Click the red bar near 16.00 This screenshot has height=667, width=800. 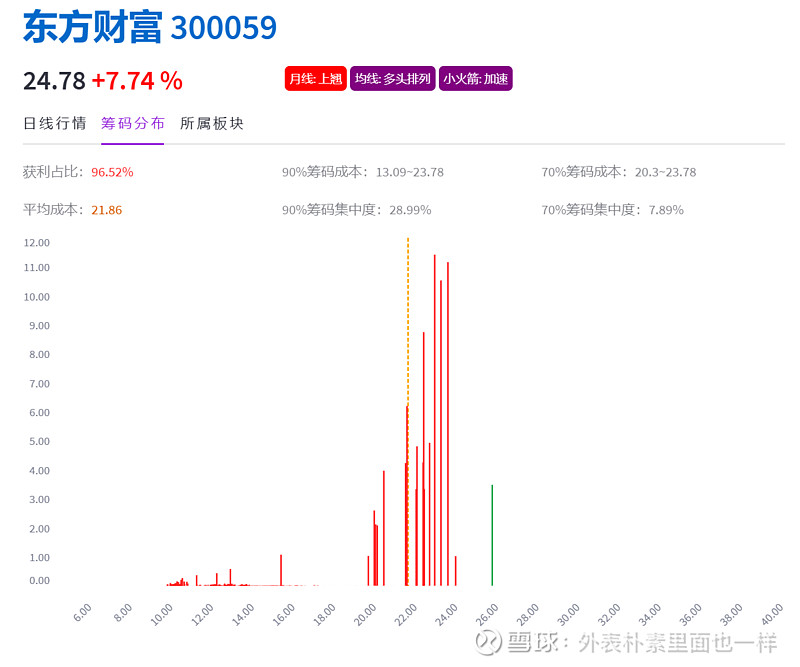pyautogui.click(x=281, y=570)
